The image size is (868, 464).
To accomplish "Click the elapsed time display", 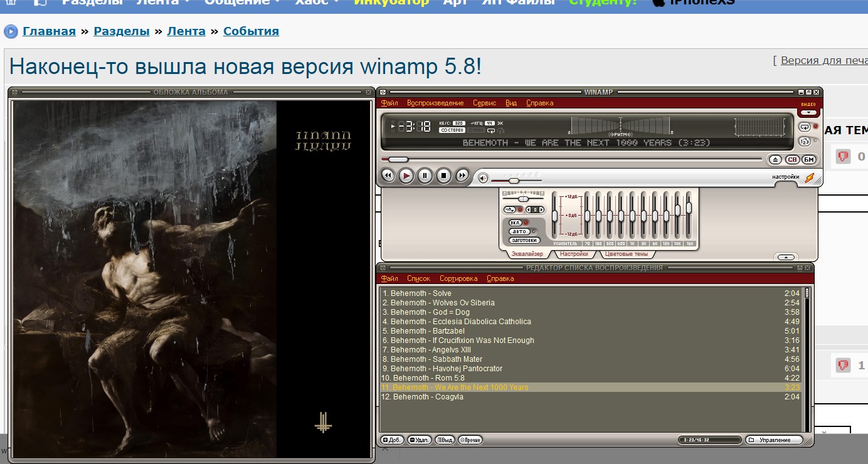I will pyautogui.click(x=415, y=127).
